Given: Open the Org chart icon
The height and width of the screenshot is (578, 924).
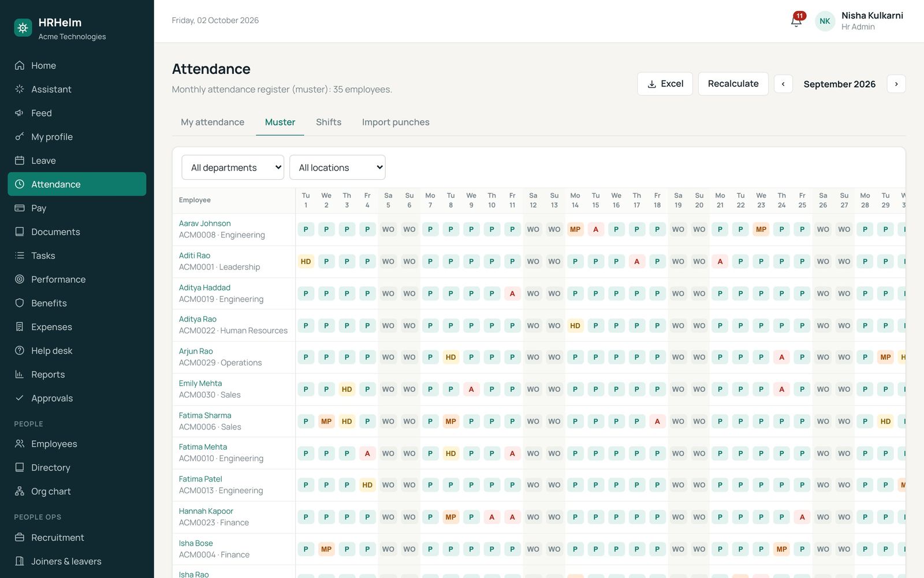Looking at the screenshot, I should tap(20, 491).
